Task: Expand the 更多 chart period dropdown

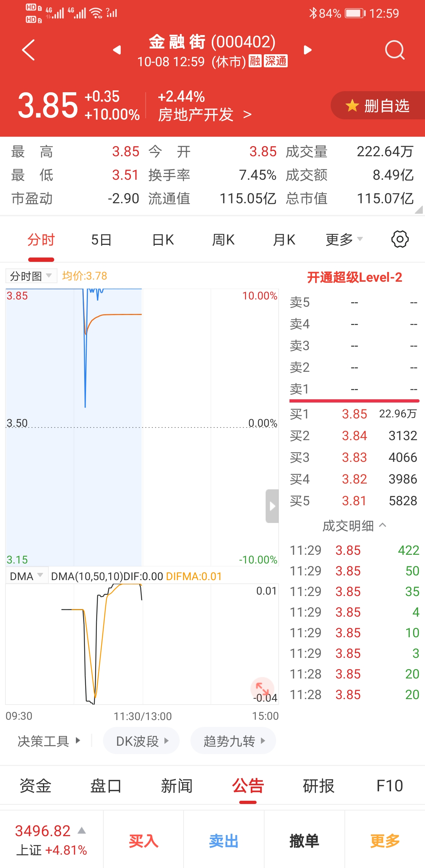Action: coord(344,239)
